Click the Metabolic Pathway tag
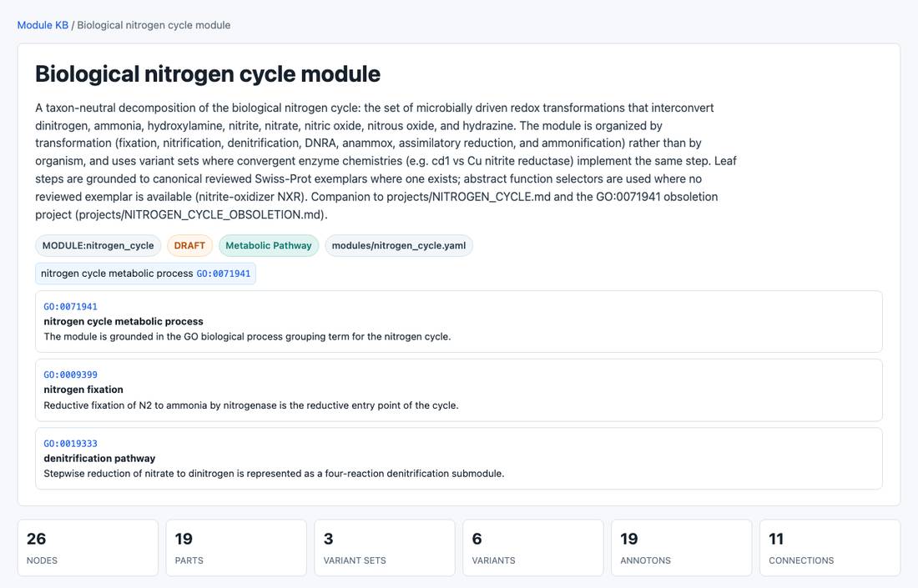 click(x=269, y=246)
